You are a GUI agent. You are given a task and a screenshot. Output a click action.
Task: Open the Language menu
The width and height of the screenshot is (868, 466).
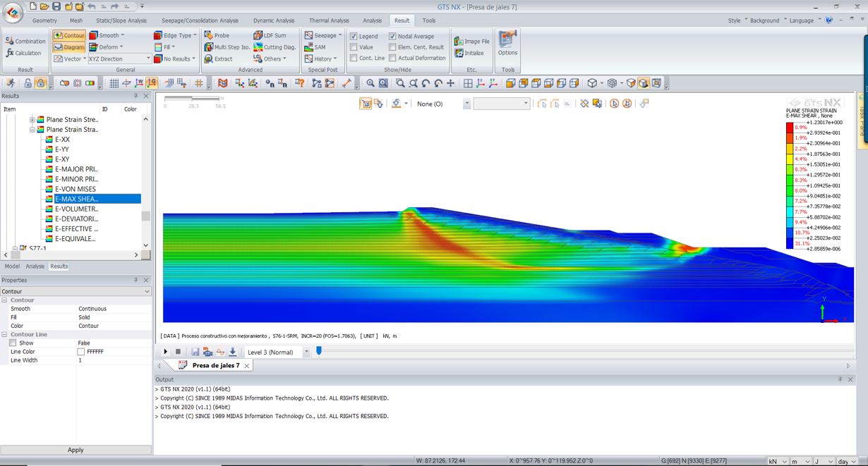[804, 20]
